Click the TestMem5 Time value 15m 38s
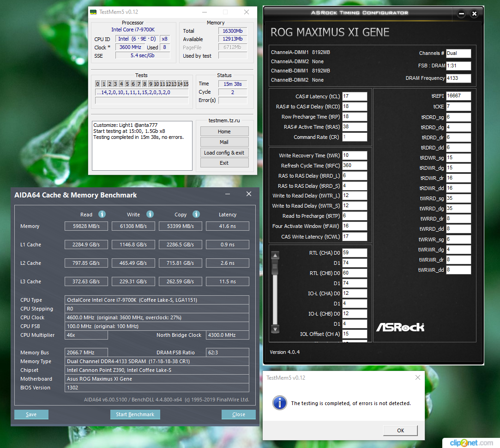Screen dimensions: 500x448 pos(233,84)
